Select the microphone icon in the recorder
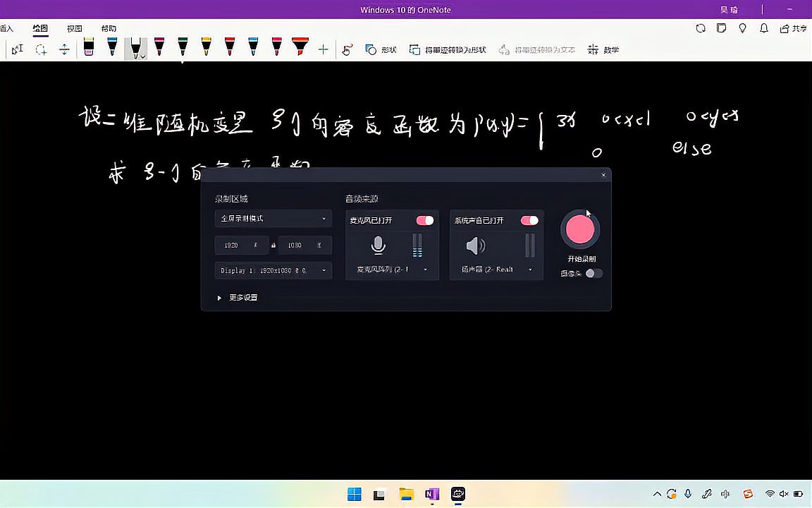Image resolution: width=812 pixels, height=508 pixels. [x=378, y=245]
